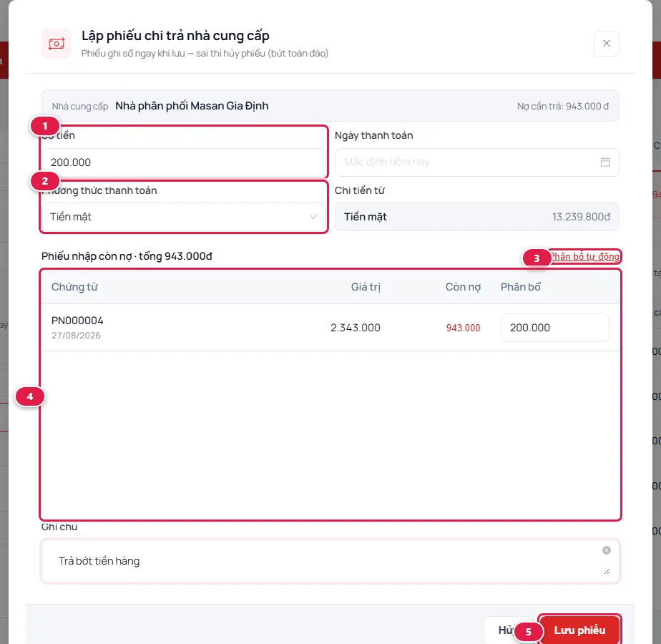Click the note textarea resize handle icon
The width and height of the screenshot is (661, 644).
[607, 572]
